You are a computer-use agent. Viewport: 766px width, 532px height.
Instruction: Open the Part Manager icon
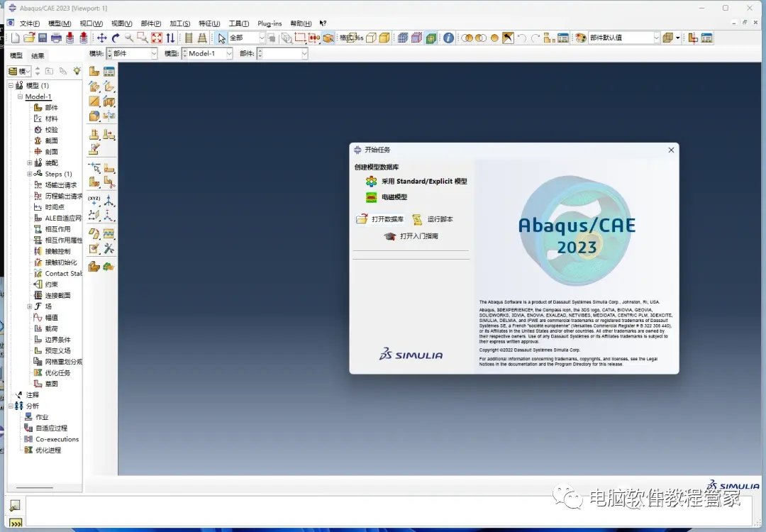(109, 72)
